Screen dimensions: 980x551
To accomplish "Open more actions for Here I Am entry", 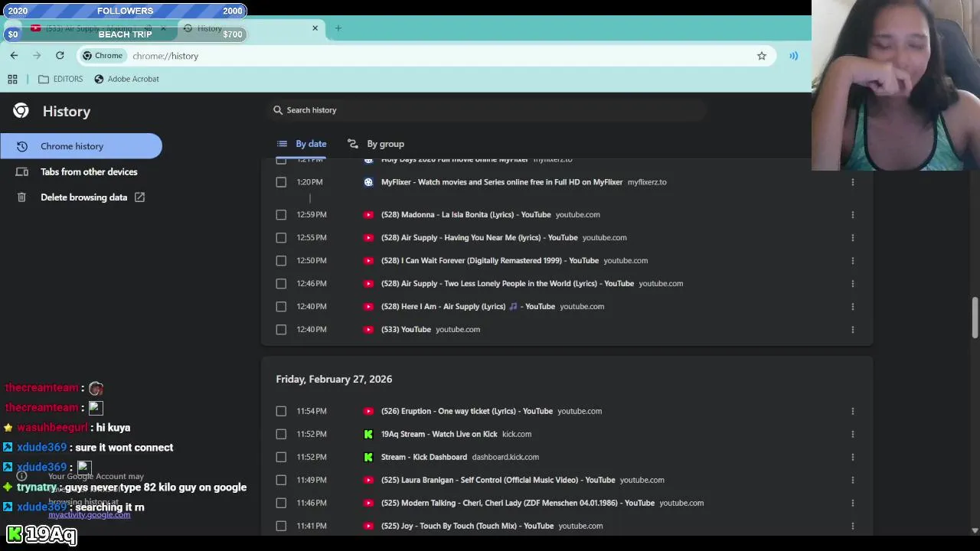I will pos(852,307).
